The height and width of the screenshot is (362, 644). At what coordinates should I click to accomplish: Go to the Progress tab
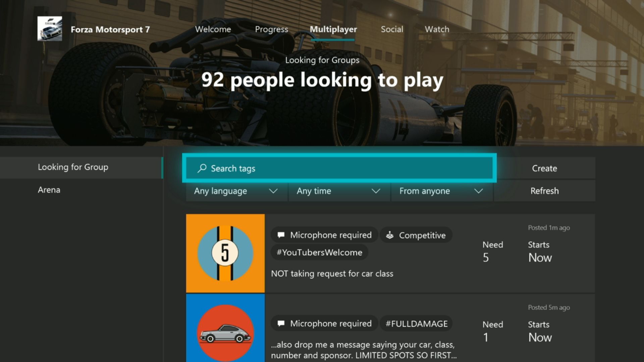[271, 29]
